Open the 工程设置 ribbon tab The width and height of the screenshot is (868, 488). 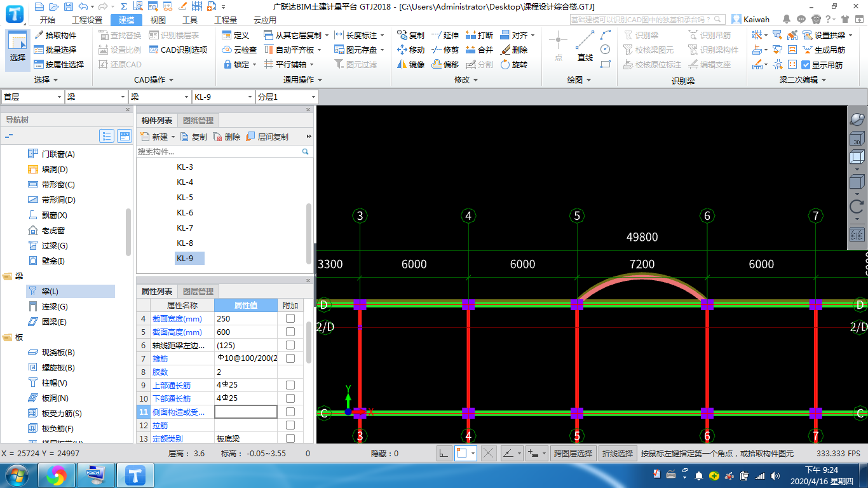(87, 20)
